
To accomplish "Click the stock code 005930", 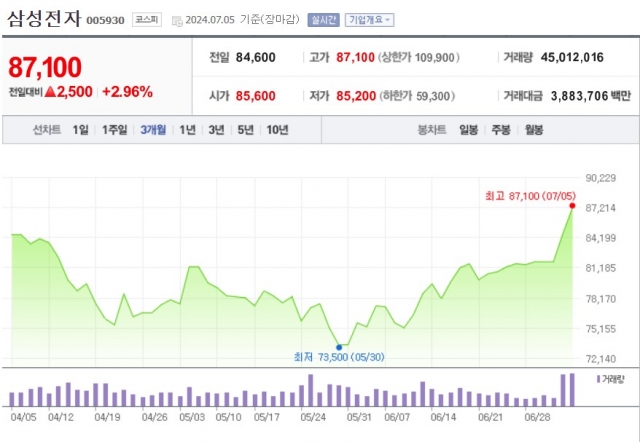I will click(x=105, y=20).
